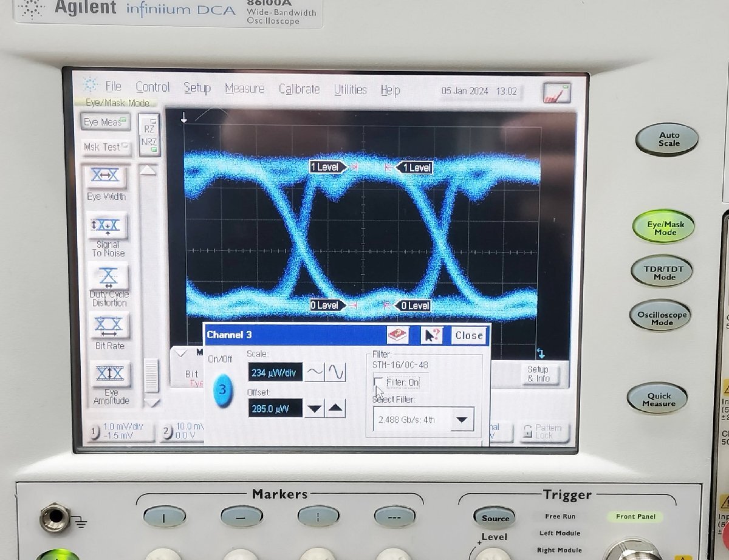Viewport: 729px width, 560px height.
Task: Click the measurement toolbar scroll down arrow
Action: [x=152, y=402]
